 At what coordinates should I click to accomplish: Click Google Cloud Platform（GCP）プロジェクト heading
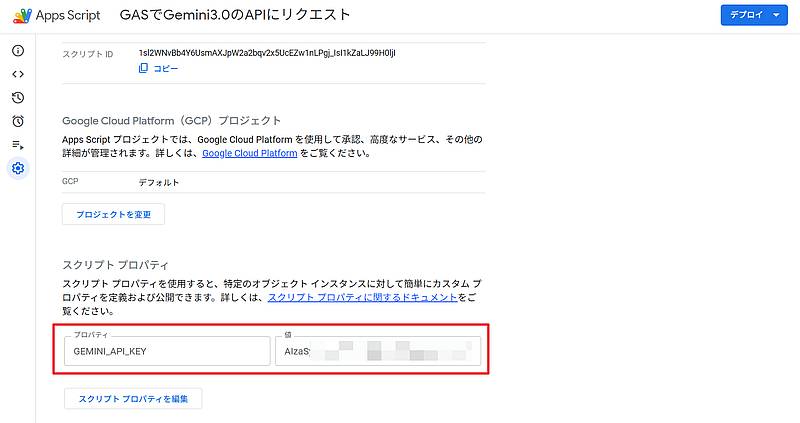click(x=171, y=121)
